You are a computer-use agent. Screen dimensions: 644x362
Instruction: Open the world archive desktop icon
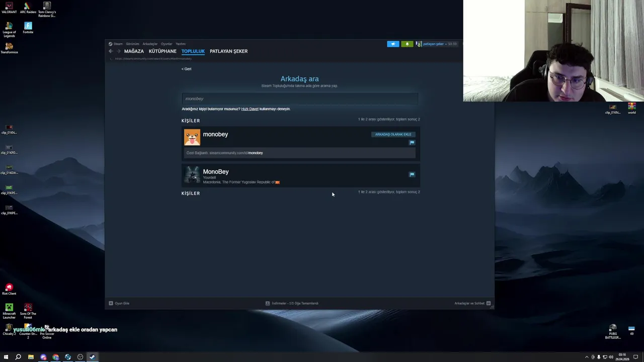coord(631,108)
